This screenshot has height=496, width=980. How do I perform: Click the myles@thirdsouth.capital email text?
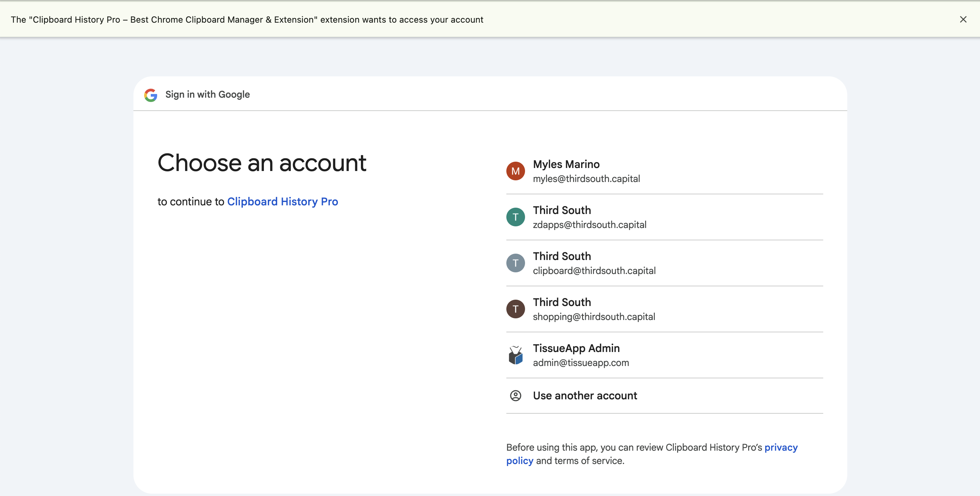(586, 179)
